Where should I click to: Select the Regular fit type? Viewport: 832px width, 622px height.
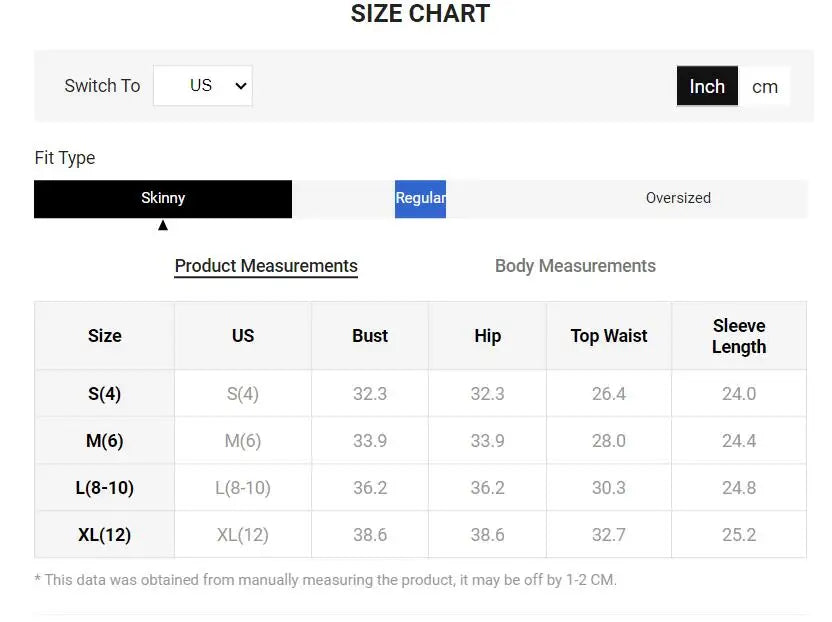420,198
